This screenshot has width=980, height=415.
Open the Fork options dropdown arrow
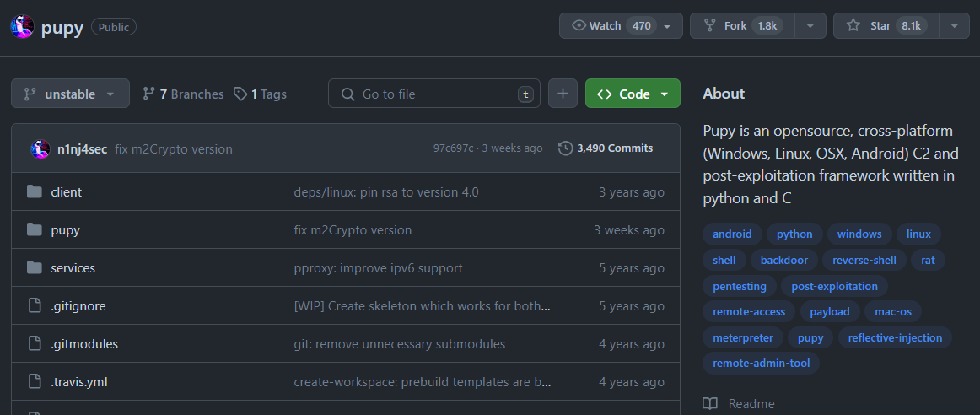(810, 26)
